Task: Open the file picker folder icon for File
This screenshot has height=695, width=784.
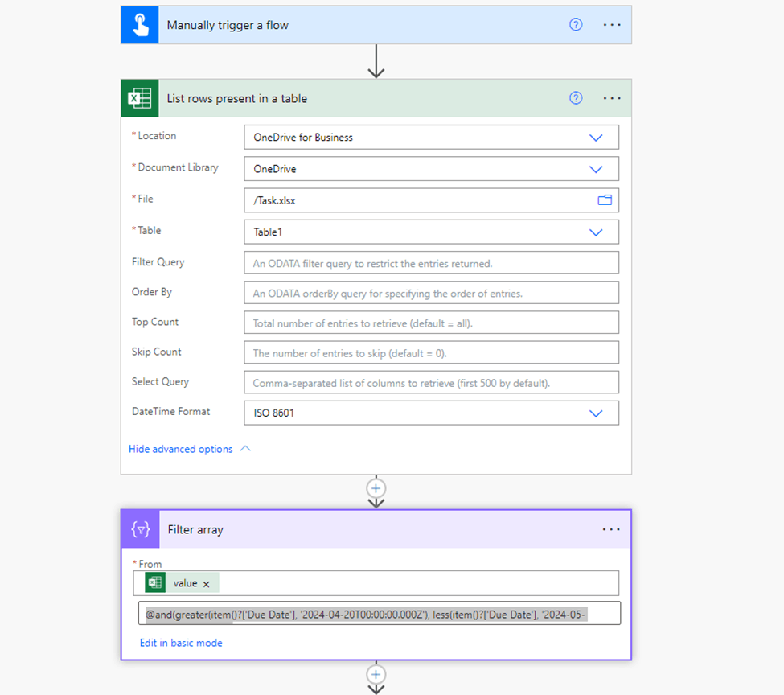Action: click(x=605, y=200)
